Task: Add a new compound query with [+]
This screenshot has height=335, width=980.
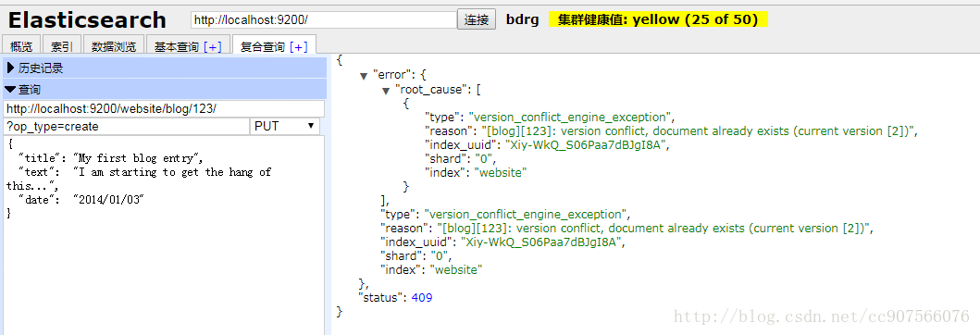Action: click(299, 47)
